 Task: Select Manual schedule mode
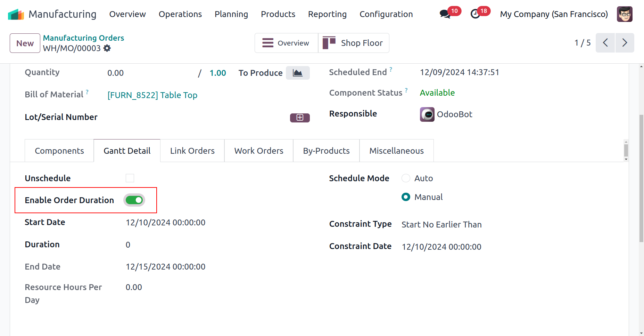click(406, 197)
